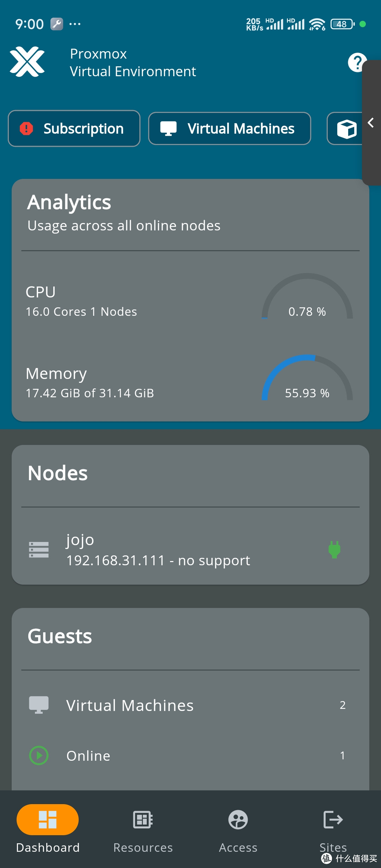Open the Virtual Machines chip button

coord(229,128)
